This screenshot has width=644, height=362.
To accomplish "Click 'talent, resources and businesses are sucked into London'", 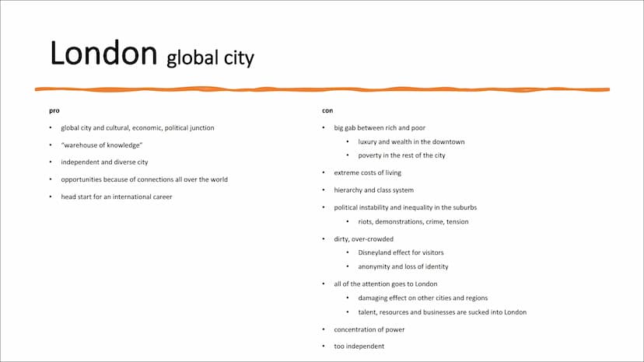I will point(443,312).
